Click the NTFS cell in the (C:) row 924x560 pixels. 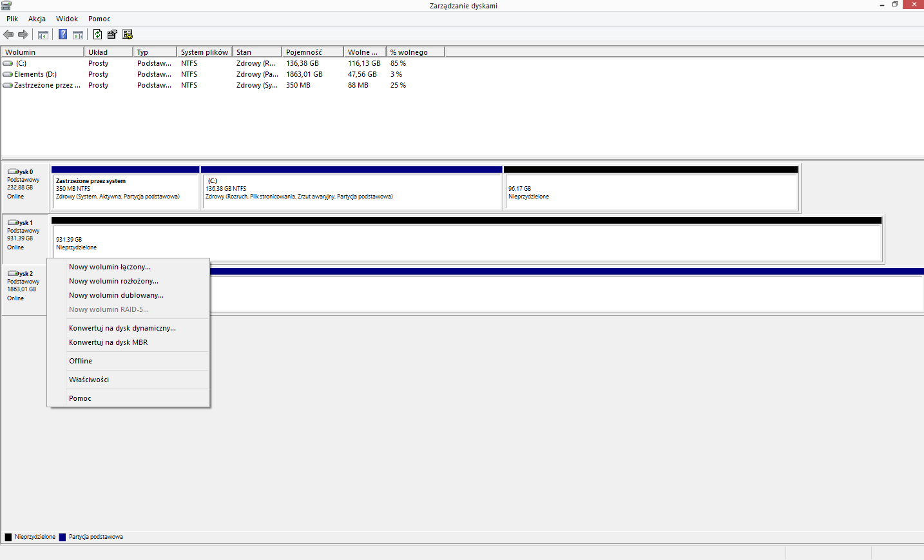tap(189, 63)
